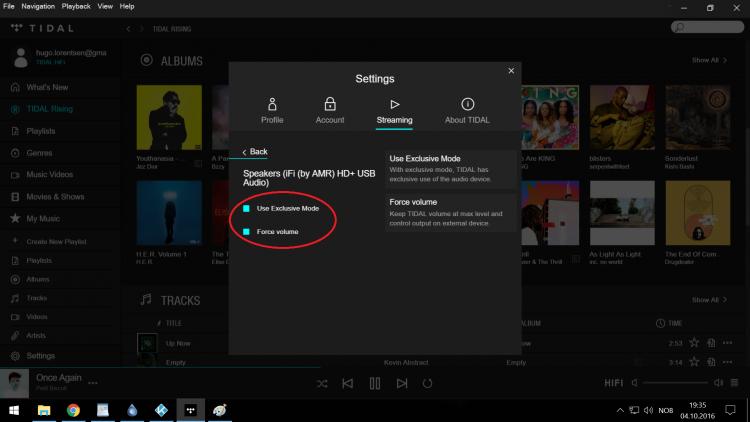Open the play queue icon
The image size is (750, 422).
coord(735,383)
